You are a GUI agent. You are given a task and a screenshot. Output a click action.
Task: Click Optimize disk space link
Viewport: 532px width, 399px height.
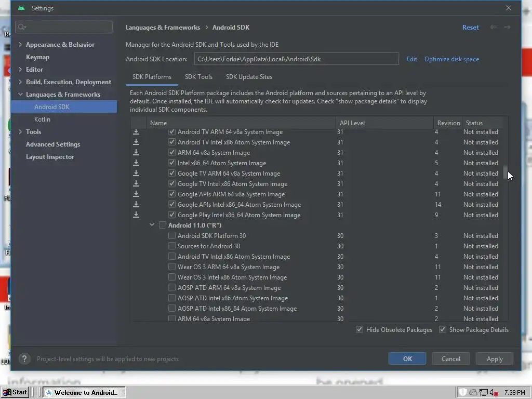pyautogui.click(x=451, y=59)
